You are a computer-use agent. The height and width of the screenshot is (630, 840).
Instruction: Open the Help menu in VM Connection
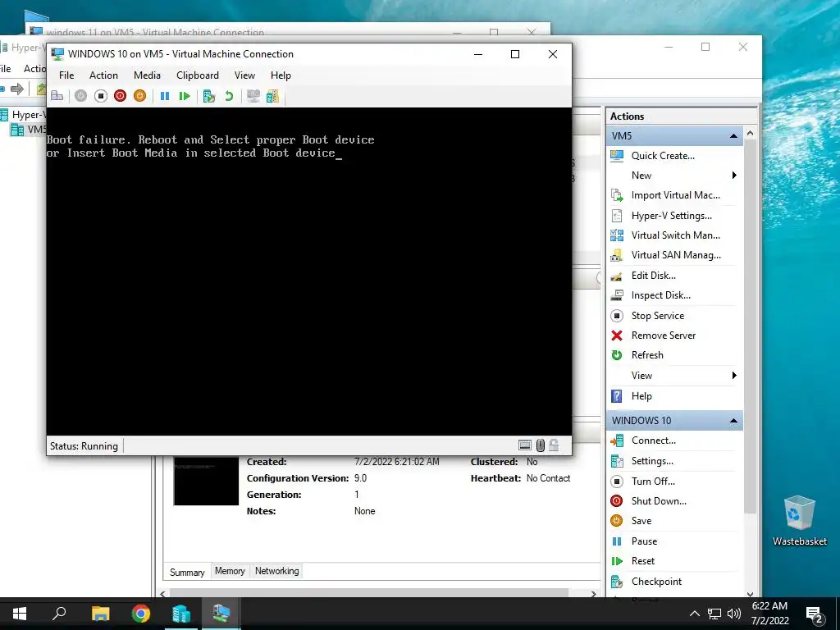281,75
